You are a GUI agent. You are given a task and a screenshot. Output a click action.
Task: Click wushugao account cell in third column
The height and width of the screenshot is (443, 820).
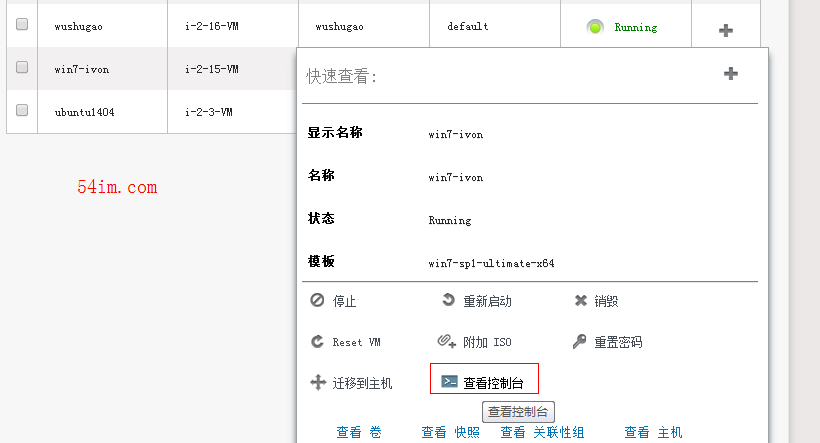(x=339, y=27)
